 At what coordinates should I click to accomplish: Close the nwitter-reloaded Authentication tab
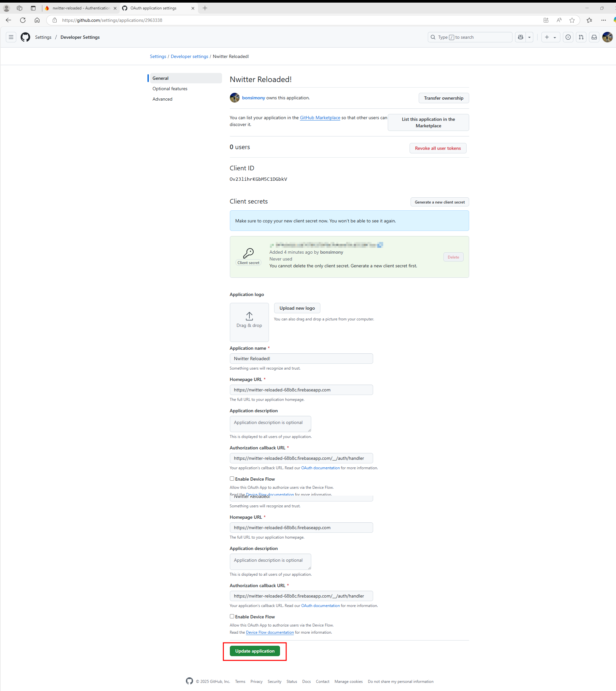click(115, 8)
